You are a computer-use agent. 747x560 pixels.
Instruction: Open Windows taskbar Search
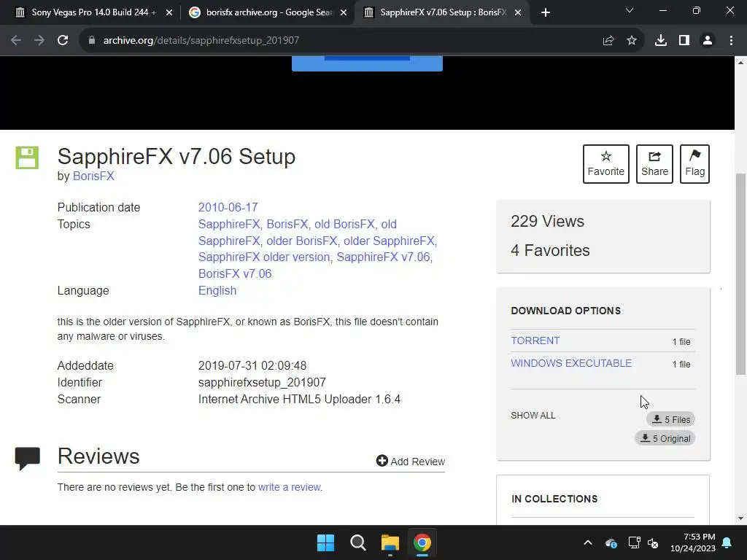point(357,542)
